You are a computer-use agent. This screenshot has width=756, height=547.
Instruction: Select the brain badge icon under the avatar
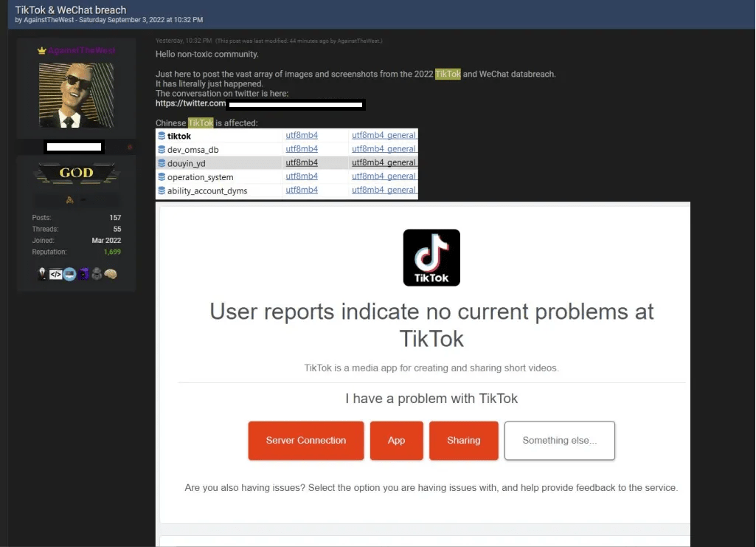coord(111,273)
